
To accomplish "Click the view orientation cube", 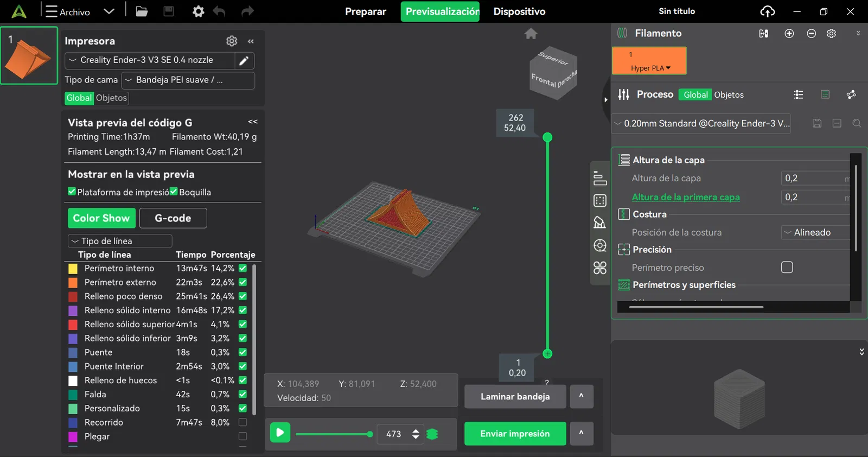I will [553, 72].
